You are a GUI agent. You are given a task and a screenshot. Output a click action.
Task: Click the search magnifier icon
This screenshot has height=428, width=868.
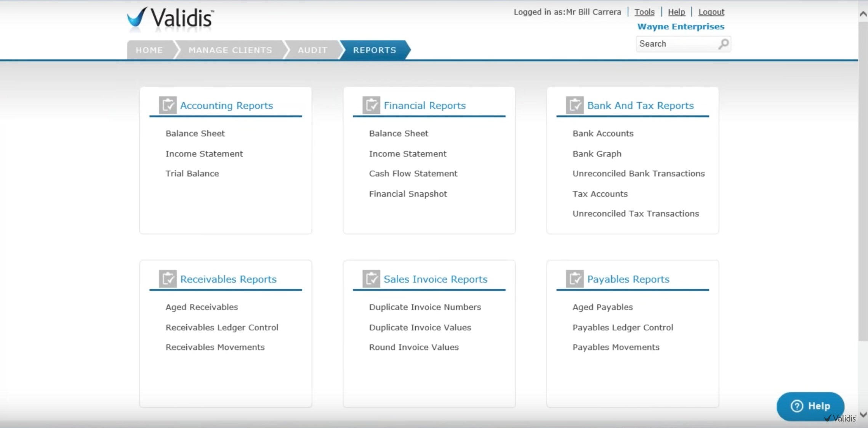click(723, 44)
